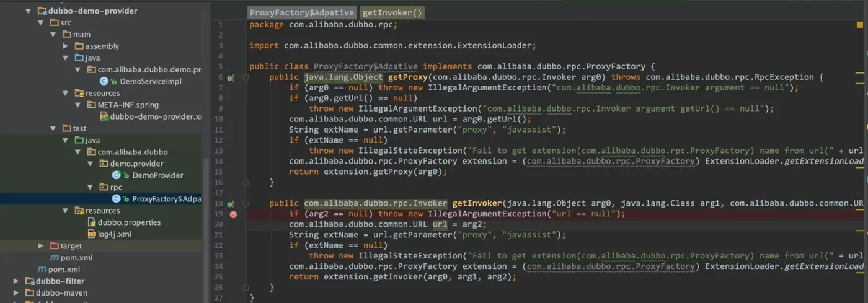The width and height of the screenshot is (868, 303).
Task: Click the DemoServiceImpl class icon
Action: coord(104,82)
